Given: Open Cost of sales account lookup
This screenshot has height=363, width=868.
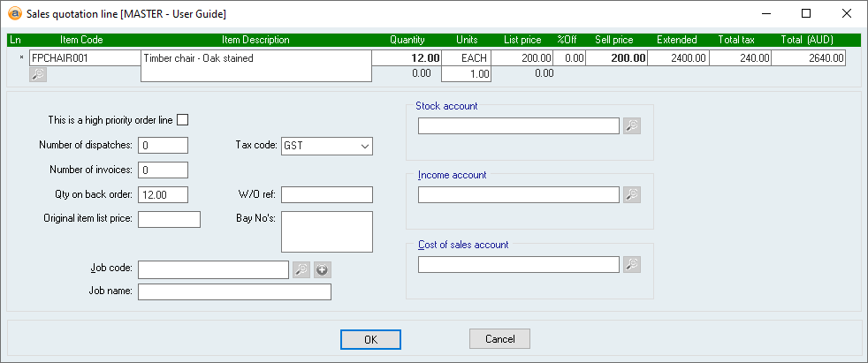Looking at the screenshot, I should point(631,264).
